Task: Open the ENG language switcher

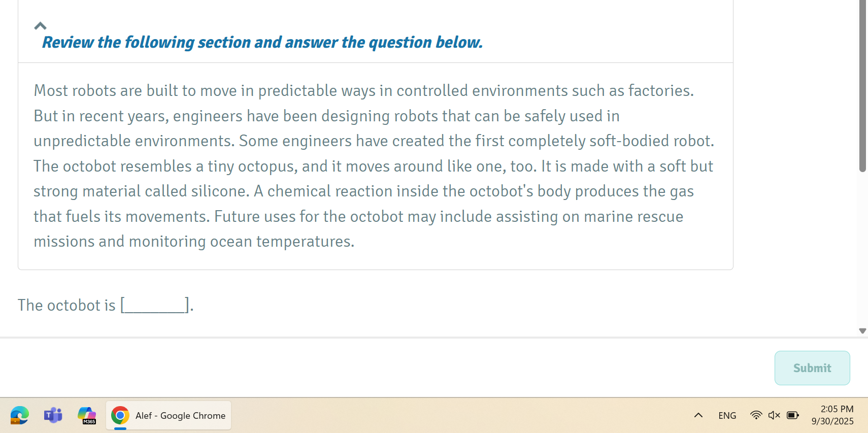Action: click(x=727, y=415)
